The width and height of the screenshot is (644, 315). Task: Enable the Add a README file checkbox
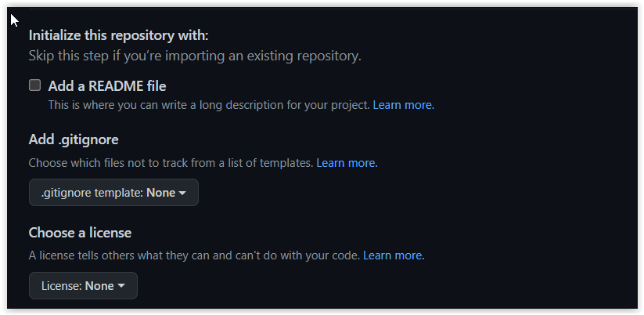click(34, 85)
